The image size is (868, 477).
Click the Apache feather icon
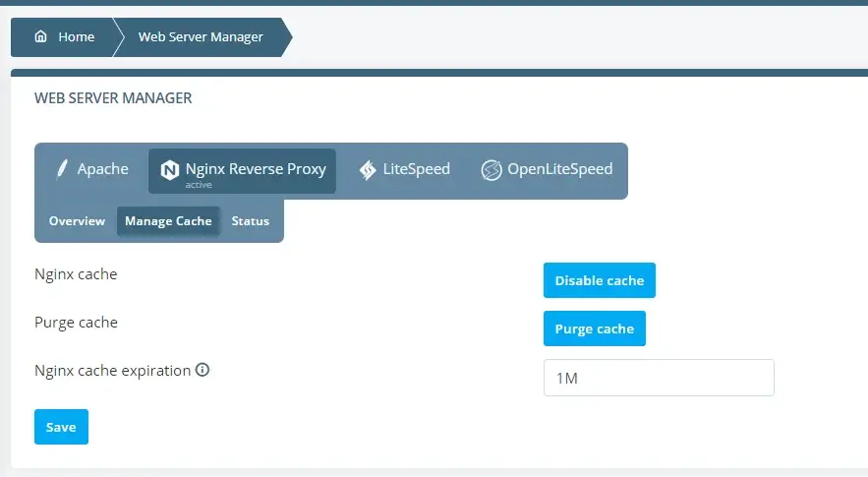62,169
